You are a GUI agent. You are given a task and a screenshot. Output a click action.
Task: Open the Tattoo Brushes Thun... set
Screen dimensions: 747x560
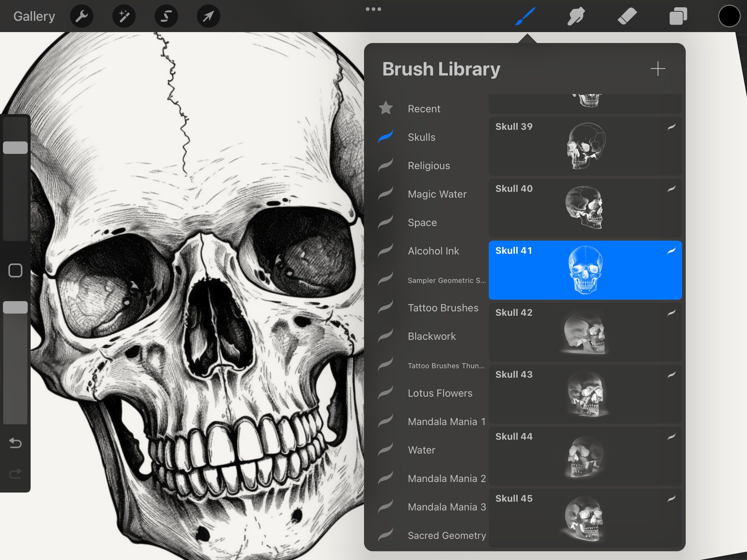coord(446,366)
